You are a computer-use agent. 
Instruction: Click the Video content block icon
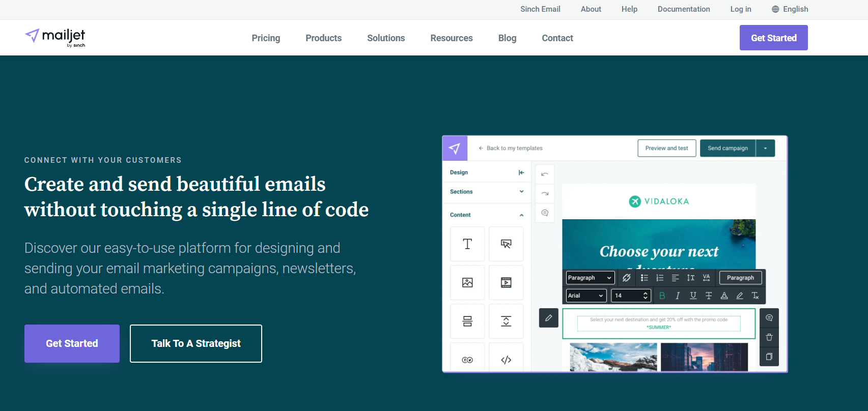point(506,283)
